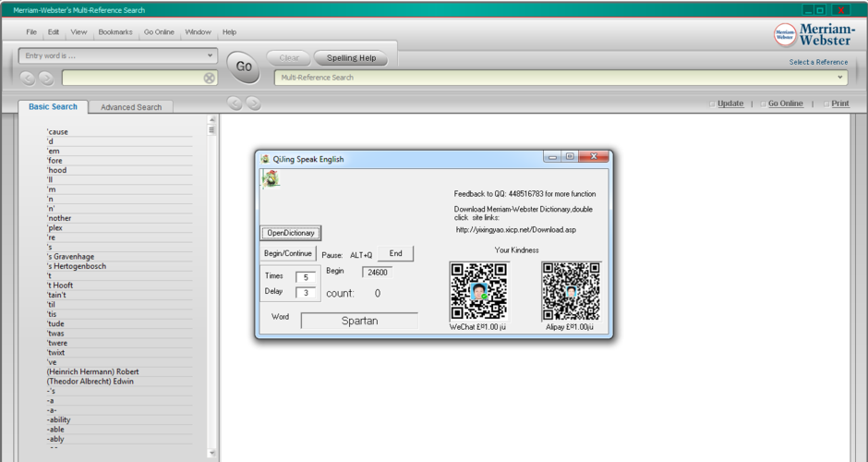Close the QiJing Speak English window
Viewport: 868px width, 462px height.
(x=594, y=157)
